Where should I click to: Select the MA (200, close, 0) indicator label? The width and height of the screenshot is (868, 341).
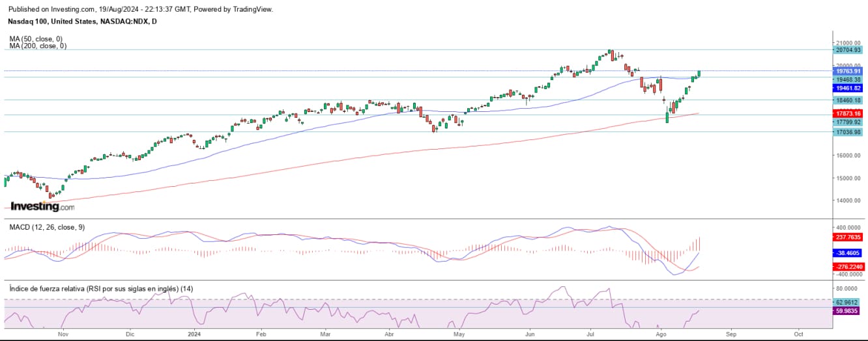coord(38,46)
